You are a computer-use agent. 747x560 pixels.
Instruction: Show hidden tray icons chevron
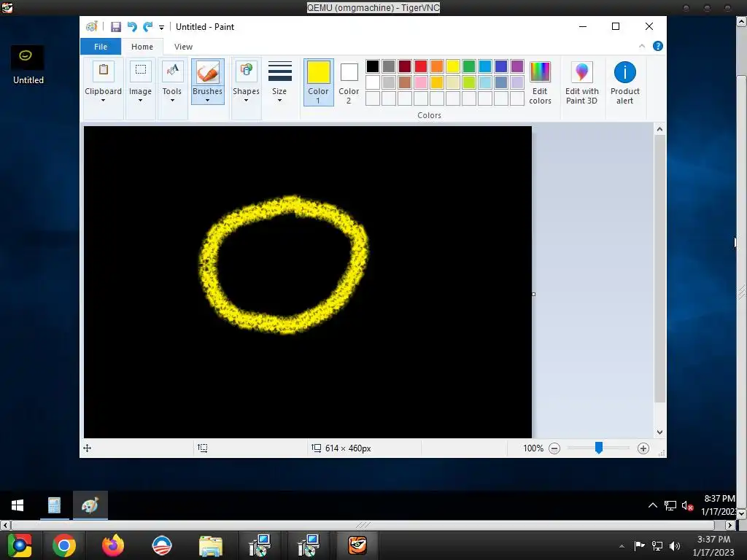(x=653, y=505)
